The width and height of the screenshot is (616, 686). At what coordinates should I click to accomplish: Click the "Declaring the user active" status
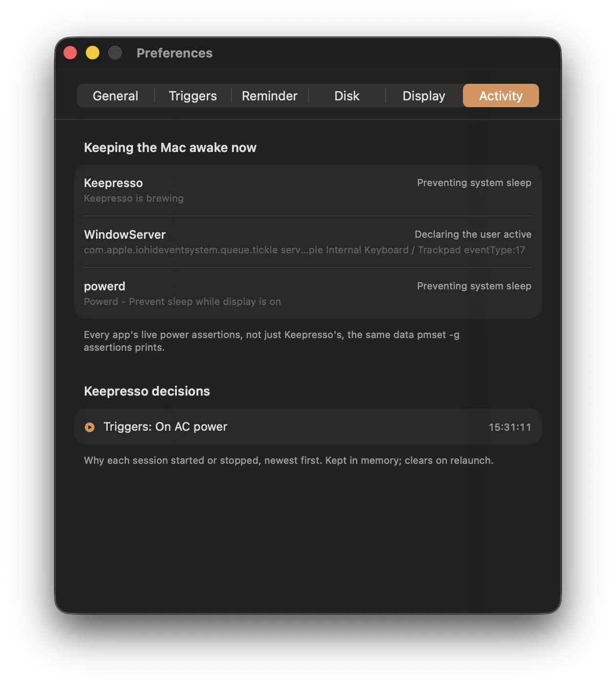coord(473,234)
